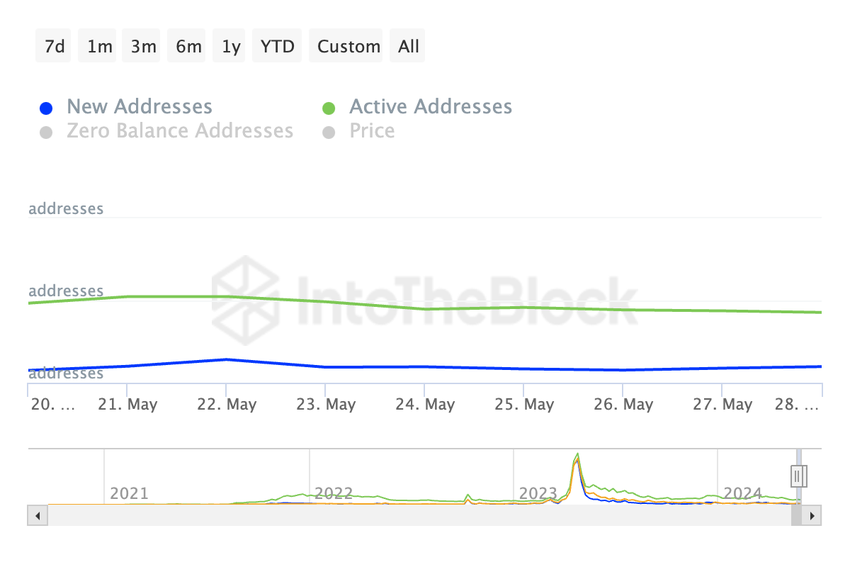Show the 1y time range
The image size is (850, 567).
point(231,46)
